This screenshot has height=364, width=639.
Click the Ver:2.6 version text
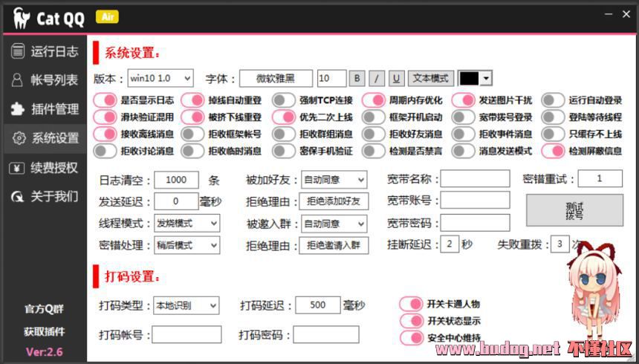[x=45, y=352]
